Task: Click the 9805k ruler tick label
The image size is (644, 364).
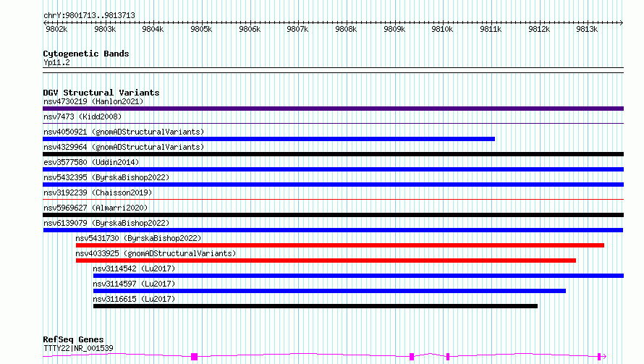Action: 201,29
